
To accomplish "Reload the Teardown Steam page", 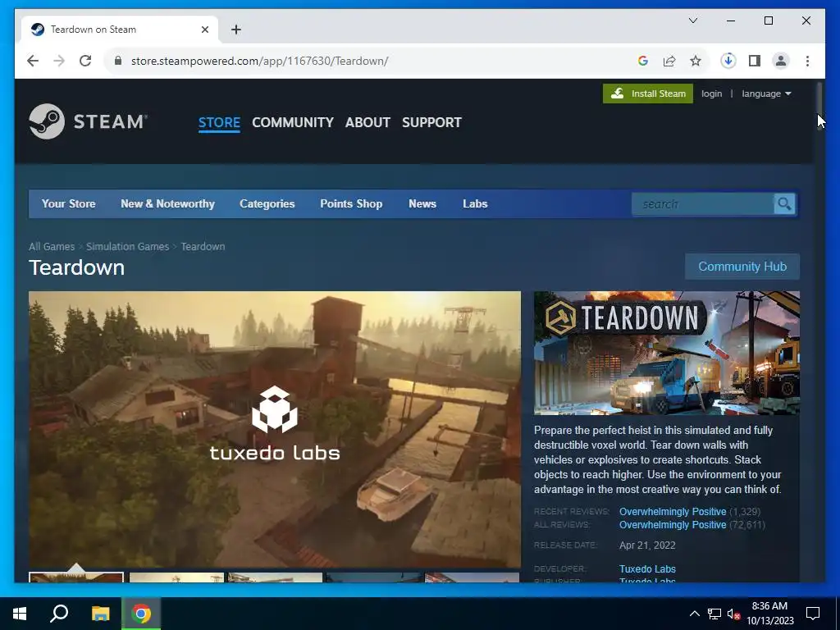I will point(85,61).
